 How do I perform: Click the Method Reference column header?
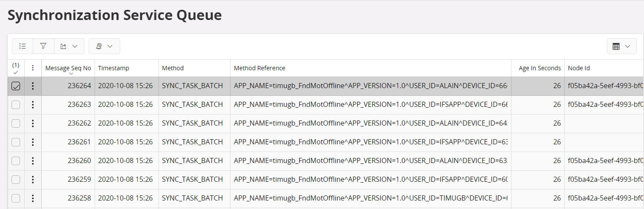pyautogui.click(x=260, y=68)
